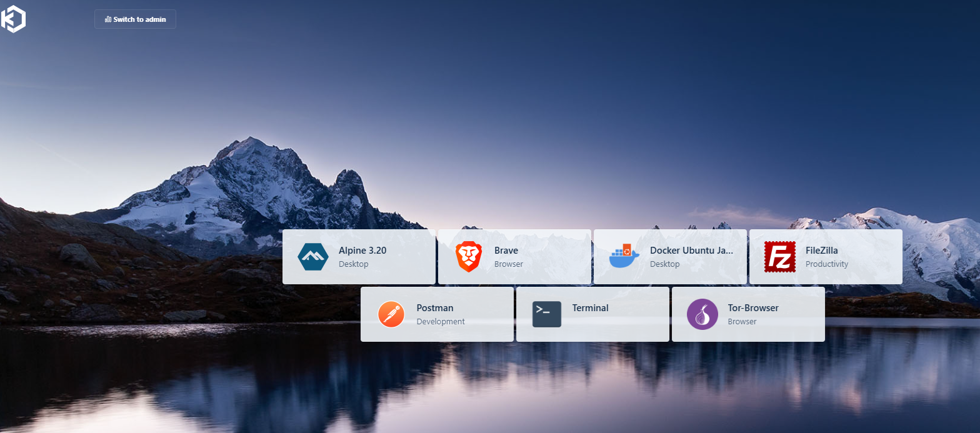Launch Brave by its name label
This screenshot has height=433, width=980.
tap(506, 251)
